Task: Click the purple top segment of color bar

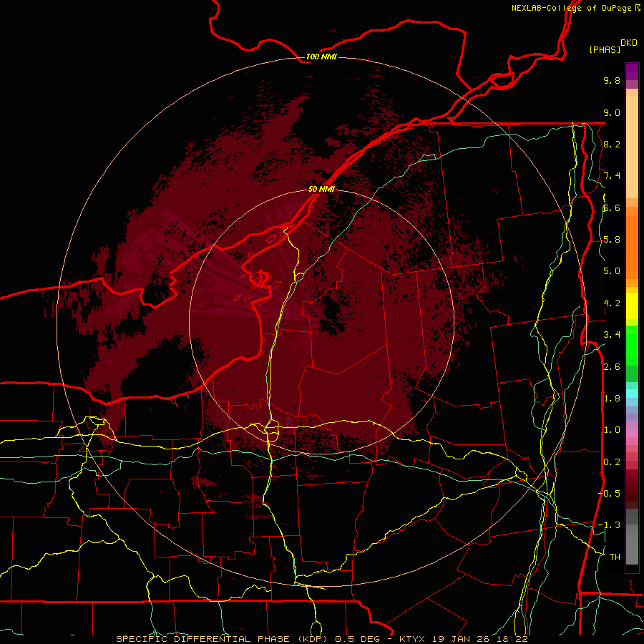Action: (x=632, y=72)
